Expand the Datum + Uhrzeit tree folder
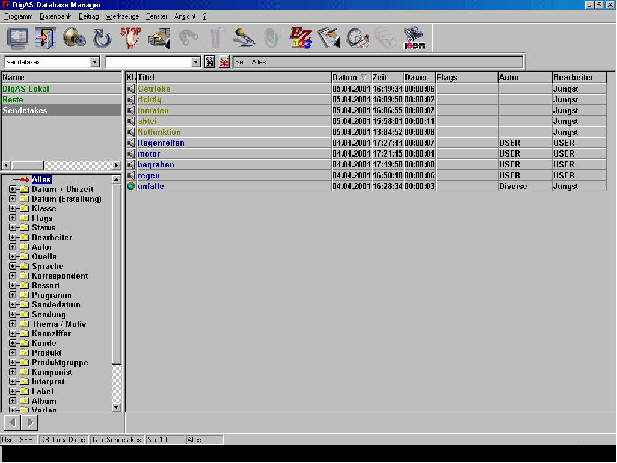Image resolution: width=617 pixels, height=463 pixels. [12, 189]
